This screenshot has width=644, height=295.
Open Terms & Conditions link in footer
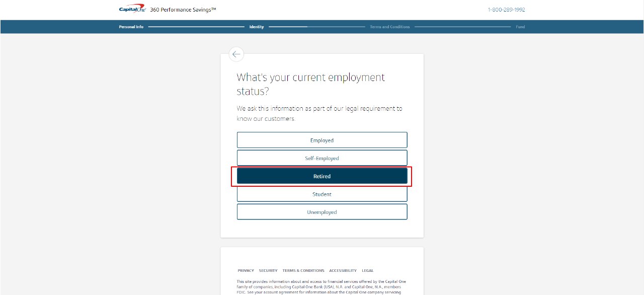click(x=303, y=270)
